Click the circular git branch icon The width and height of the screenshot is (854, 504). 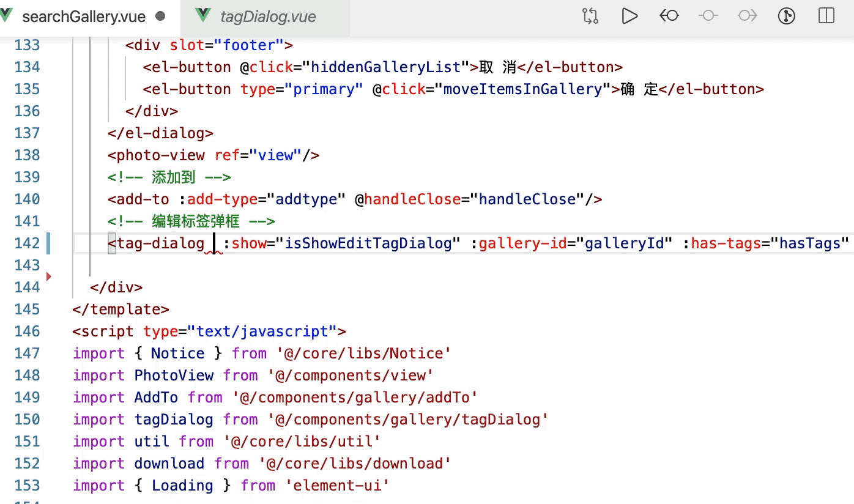point(786,16)
